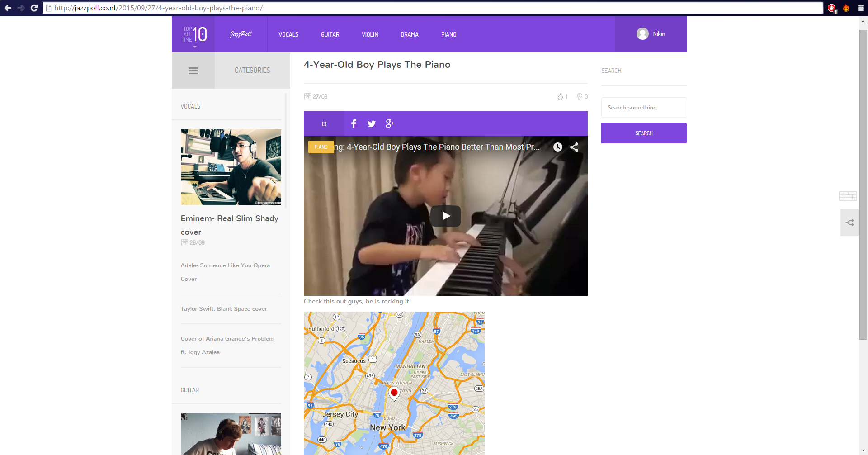The width and height of the screenshot is (868, 455).
Task: Open the Violin menu item
Action: [x=370, y=34]
